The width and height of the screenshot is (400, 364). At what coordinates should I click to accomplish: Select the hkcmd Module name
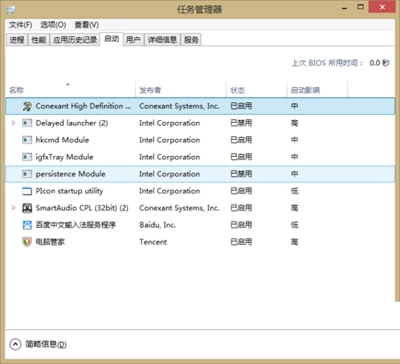[62, 140]
